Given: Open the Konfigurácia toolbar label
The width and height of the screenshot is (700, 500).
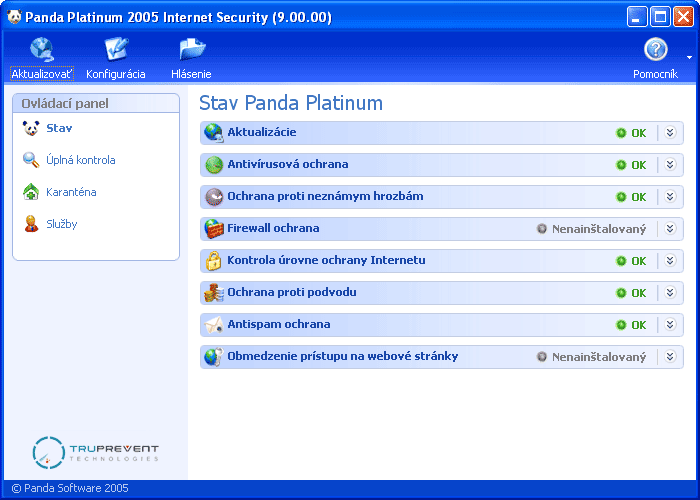Looking at the screenshot, I should 116,74.
